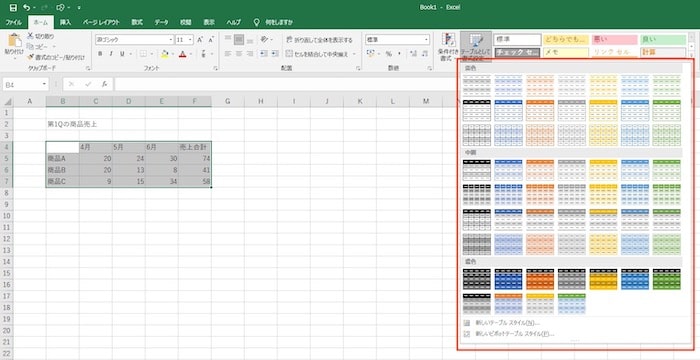Viewport: 700px width, 360px height.
Task: Confirm formula entry checkmark icon
Action: 88,84
